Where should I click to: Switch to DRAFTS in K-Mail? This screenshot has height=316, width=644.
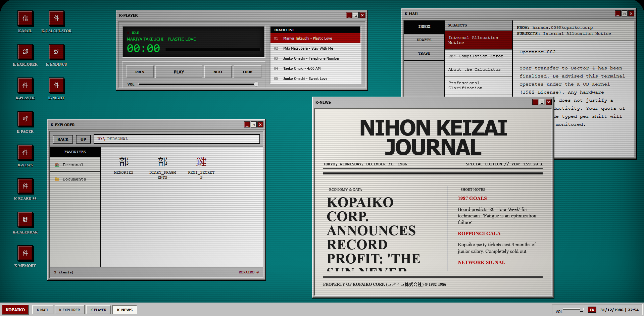tap(424, 40)
